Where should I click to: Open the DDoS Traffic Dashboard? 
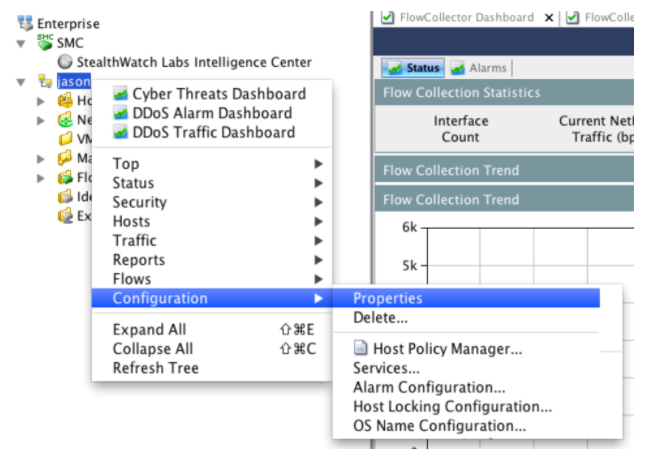click(x=213, y=132)
